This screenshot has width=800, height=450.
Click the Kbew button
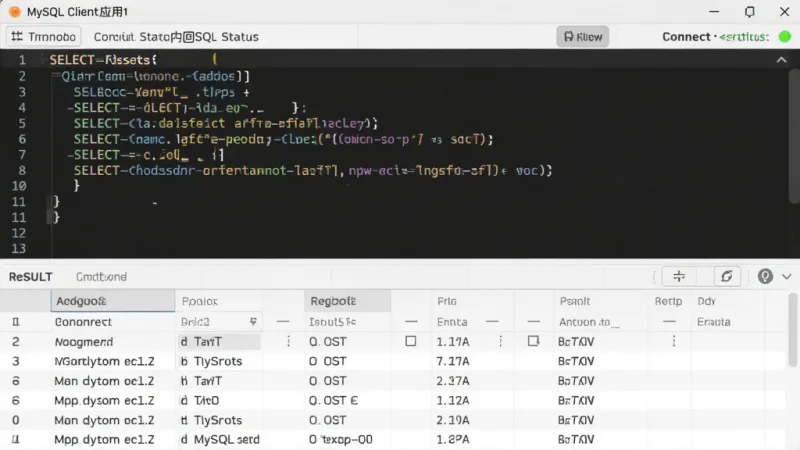pos(583,37)
